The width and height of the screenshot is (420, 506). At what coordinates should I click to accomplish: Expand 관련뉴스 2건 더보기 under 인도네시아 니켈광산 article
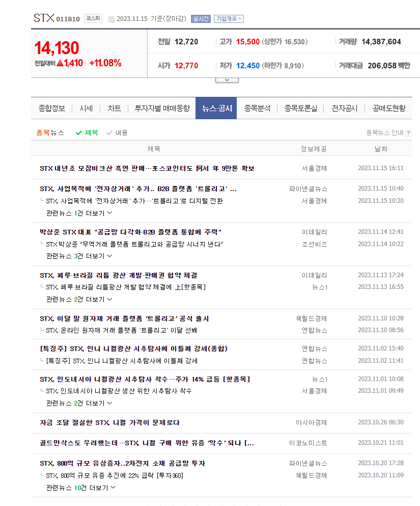click(79, 403)
